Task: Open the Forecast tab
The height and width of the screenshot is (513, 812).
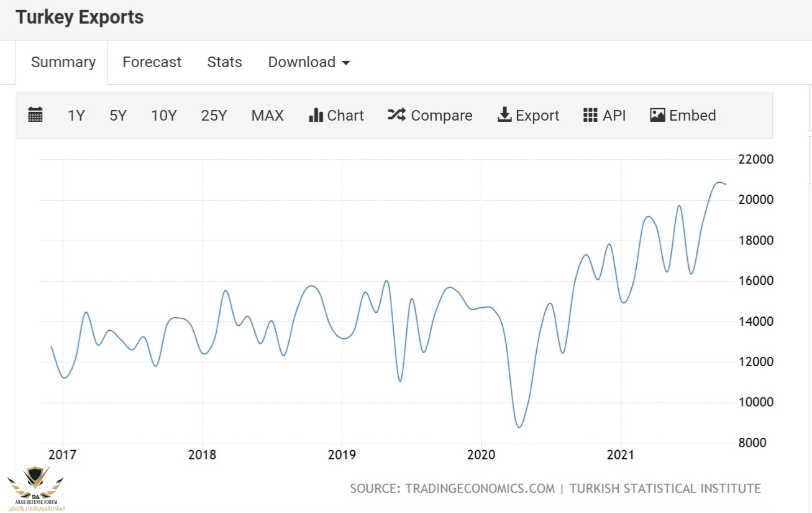Action: [152, 62]
